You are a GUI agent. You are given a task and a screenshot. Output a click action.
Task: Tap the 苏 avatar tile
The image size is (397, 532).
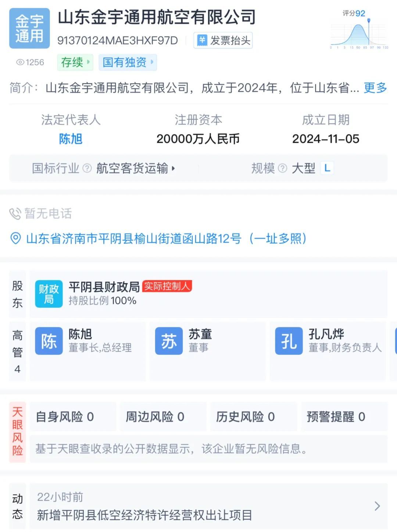pos(169,341)
